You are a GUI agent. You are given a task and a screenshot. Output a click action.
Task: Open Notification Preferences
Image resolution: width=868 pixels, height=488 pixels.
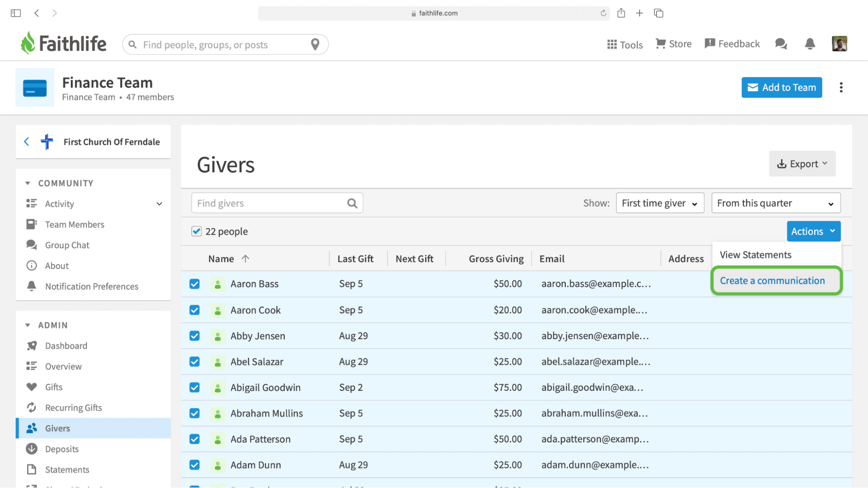tap(92, 287)
